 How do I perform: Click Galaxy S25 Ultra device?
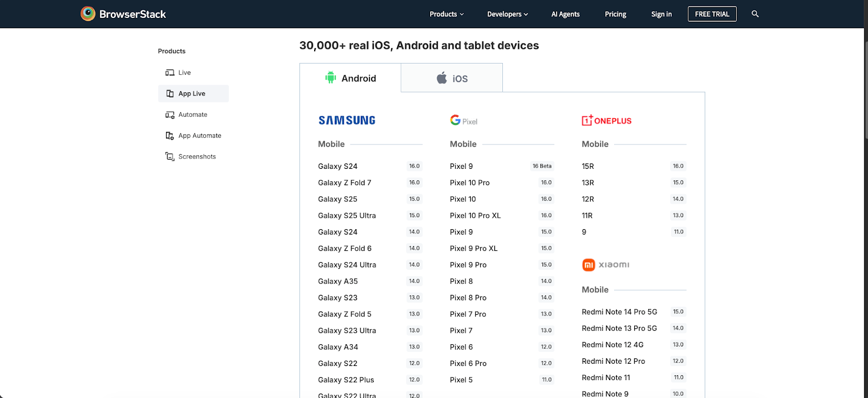347,216
